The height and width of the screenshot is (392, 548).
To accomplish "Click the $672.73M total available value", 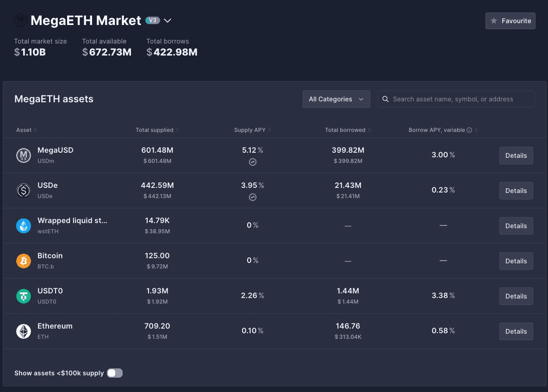I will 106,52.
